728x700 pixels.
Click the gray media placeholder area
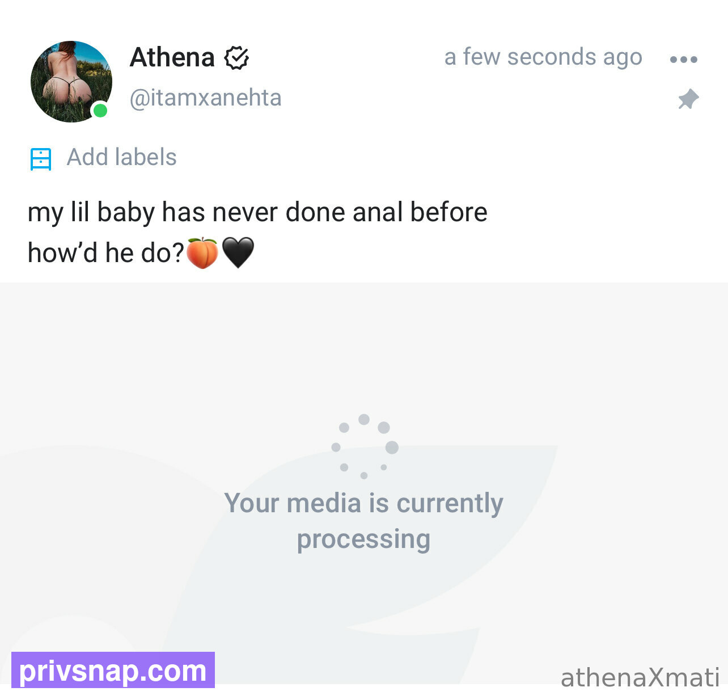click(364, 483)
